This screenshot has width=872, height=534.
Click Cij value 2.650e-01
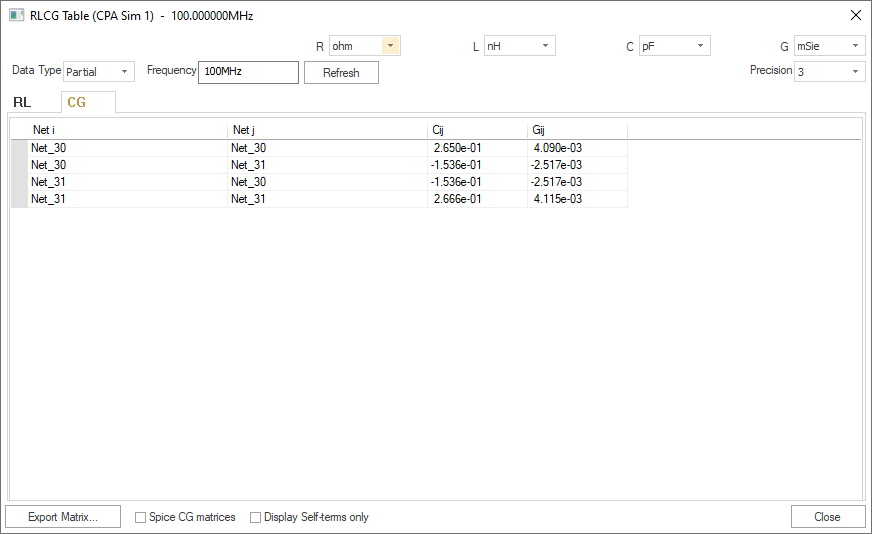pyautogui.click(x=458, y=148)
